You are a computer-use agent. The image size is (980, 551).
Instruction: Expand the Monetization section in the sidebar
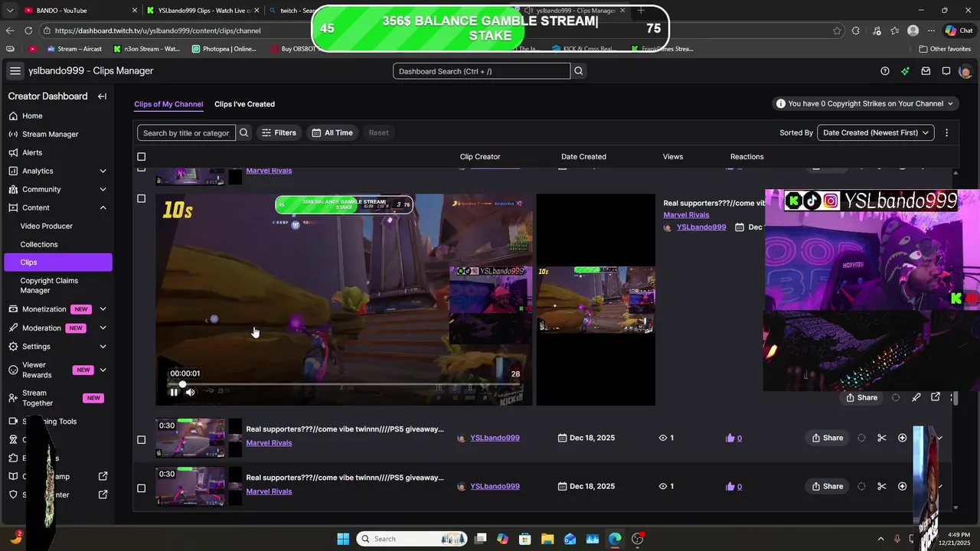pos(103,309)
